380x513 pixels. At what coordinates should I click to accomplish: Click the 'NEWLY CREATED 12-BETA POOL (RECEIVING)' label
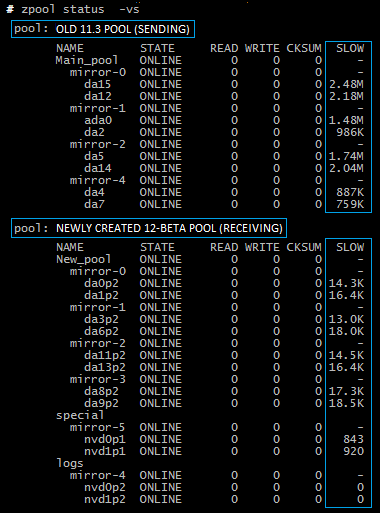169,228
